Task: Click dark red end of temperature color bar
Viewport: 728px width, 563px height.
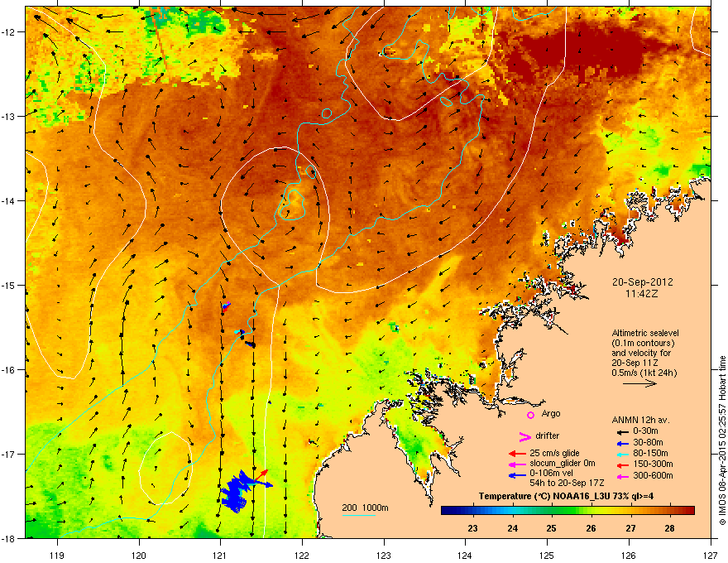Action: (689, 511)
